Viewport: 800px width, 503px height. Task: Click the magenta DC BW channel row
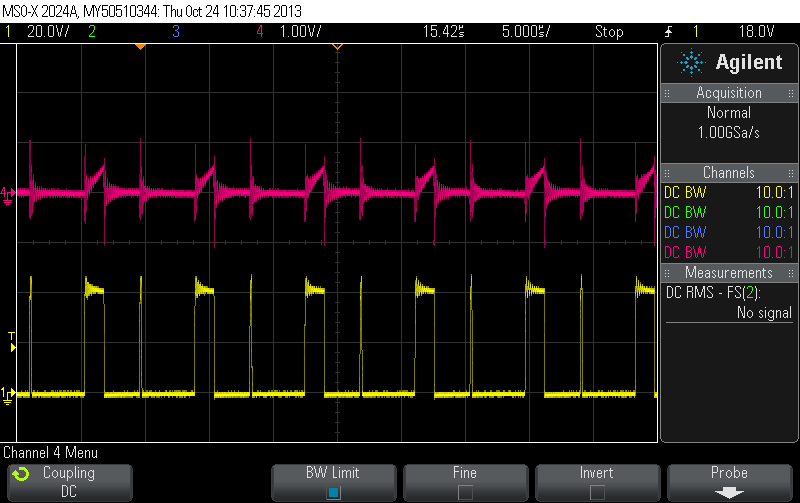[729, 252]
